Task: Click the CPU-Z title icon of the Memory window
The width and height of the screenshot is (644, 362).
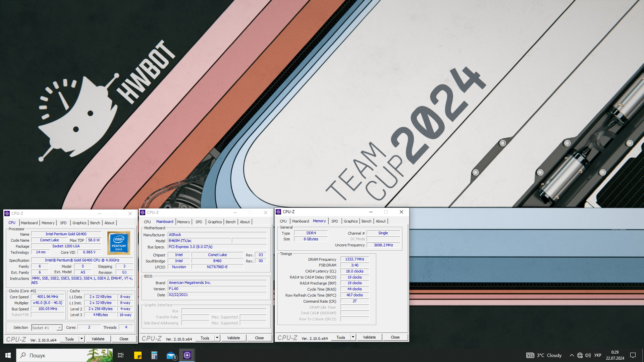Action: pos(278,212)
